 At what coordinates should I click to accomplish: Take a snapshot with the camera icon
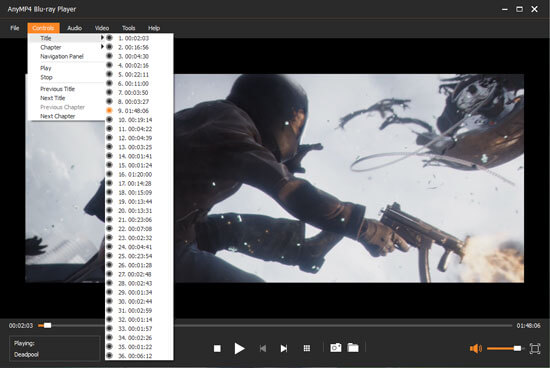pos(336,348)
